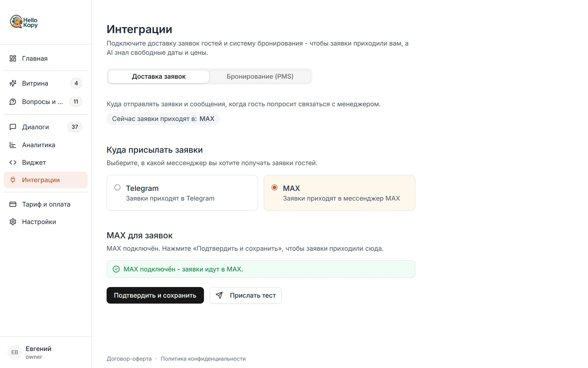This screenshot has height=368, width=588.
Task: Click the Витрина sparkle icon
Action: [x=13, y=83]
